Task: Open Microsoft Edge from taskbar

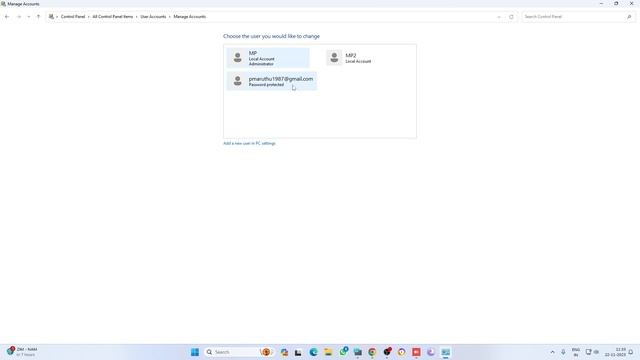Action: (x=313, y=352)
